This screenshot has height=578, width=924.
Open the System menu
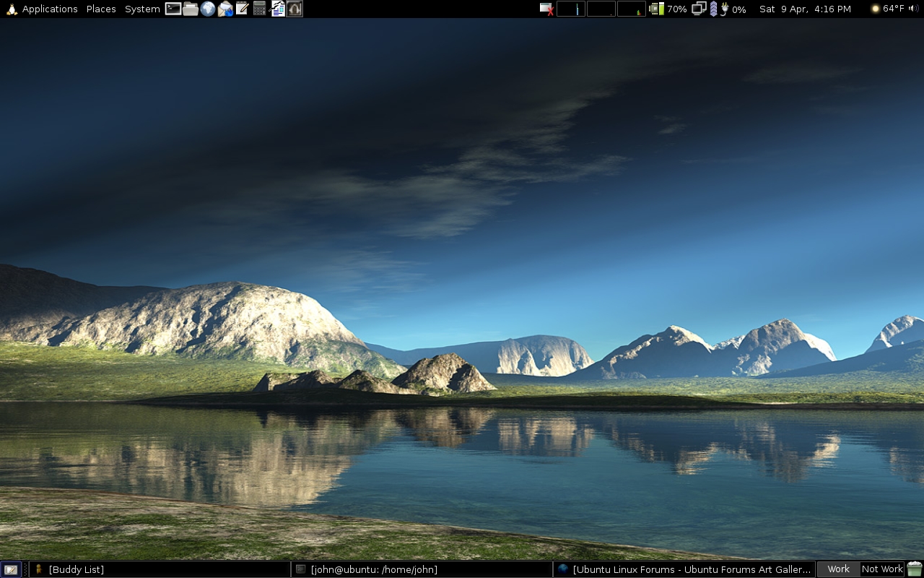142,9
